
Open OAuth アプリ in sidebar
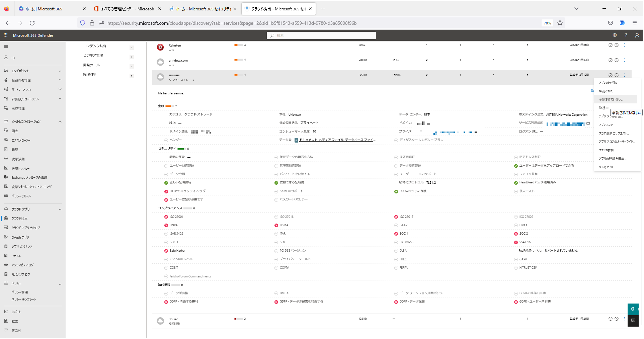coord(20,237)
